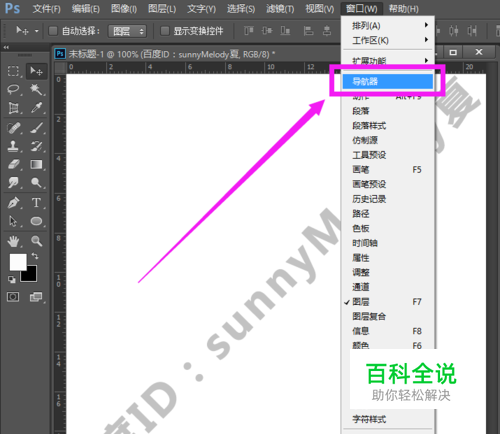Select the Zoom tool
The width and height of the screenshot is (500, 434).
36,241
